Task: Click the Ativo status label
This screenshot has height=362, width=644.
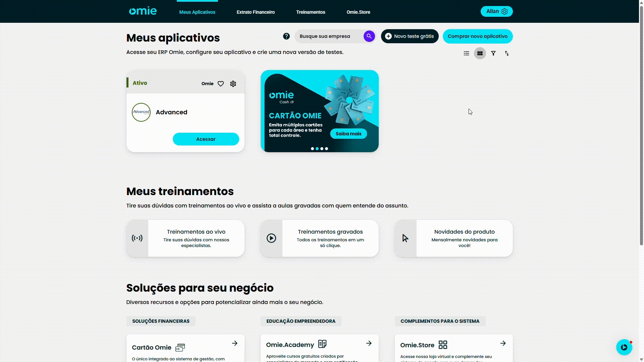Action: (140, 83)
